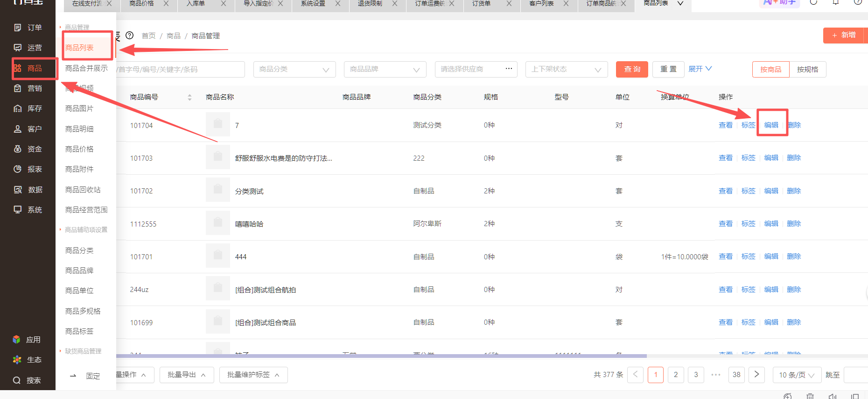Click 删除 for product 101703
This screenshot has width=868, height=399.
click(794, 158)
